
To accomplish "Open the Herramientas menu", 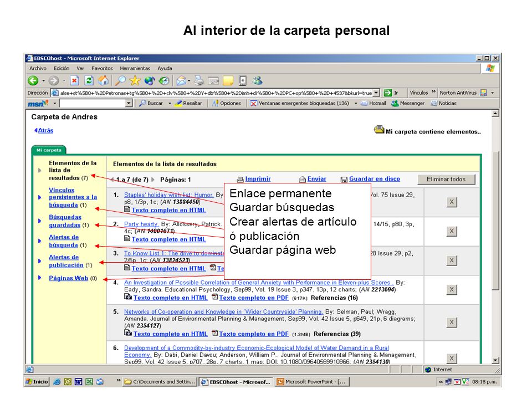I will [x=135, y=68].
